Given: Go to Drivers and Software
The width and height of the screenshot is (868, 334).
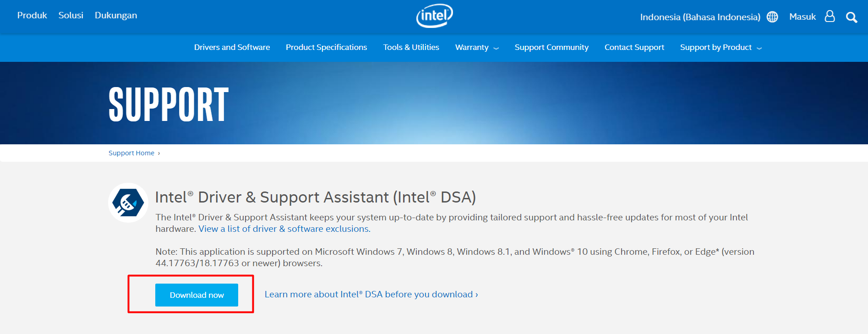Looking at the screenshot, I should click(232, 47).
